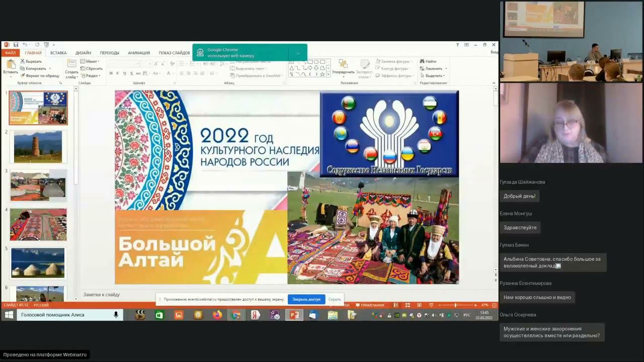Toggle text shadow S formatting
The width and height of the screenshot is (644, 362).
tap(131, 73)
